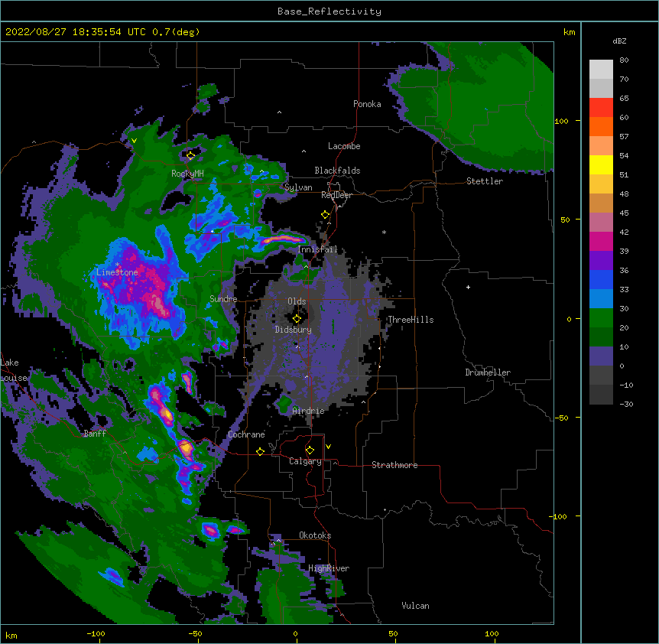Click the dBZ legend heading

pyautogui.click(x=619, y=41)
